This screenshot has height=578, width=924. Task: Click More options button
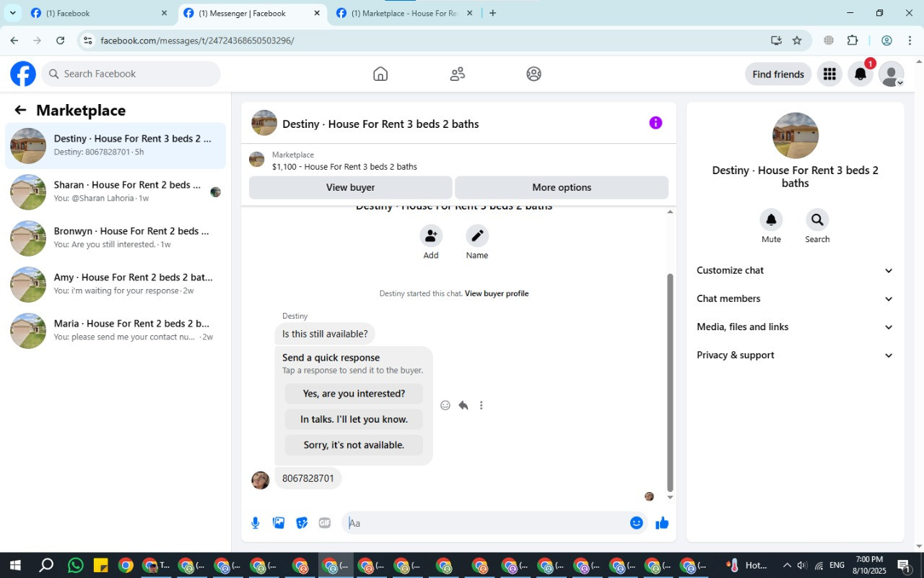coord(562,187)
